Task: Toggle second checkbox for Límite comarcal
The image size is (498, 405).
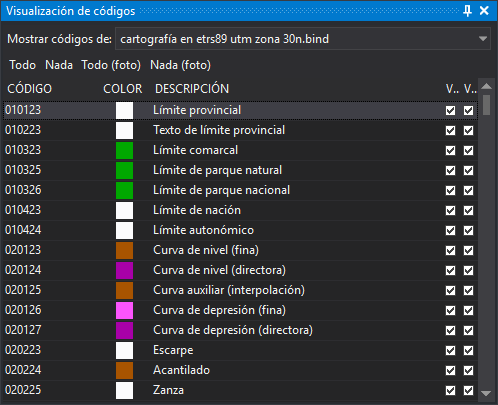Action: coord(468,150)
